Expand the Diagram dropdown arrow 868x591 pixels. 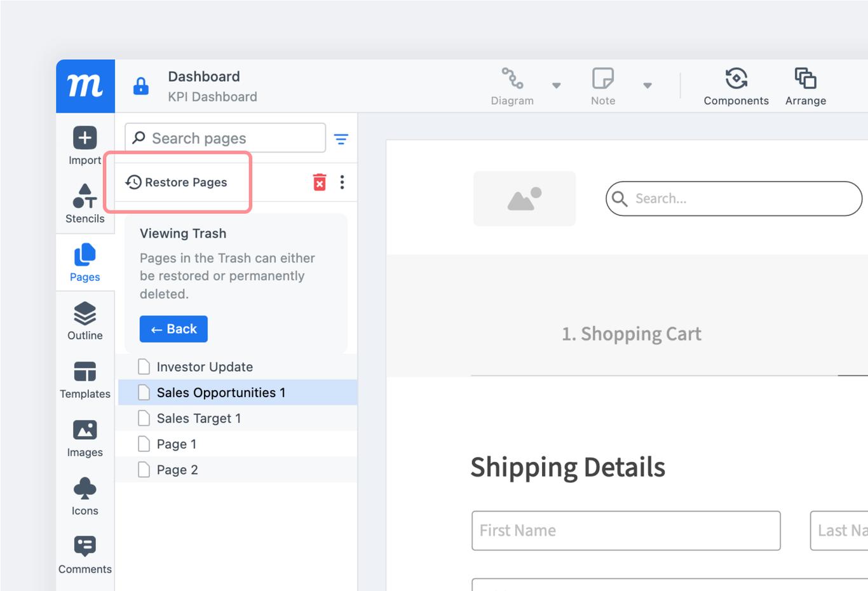point(557,85)
